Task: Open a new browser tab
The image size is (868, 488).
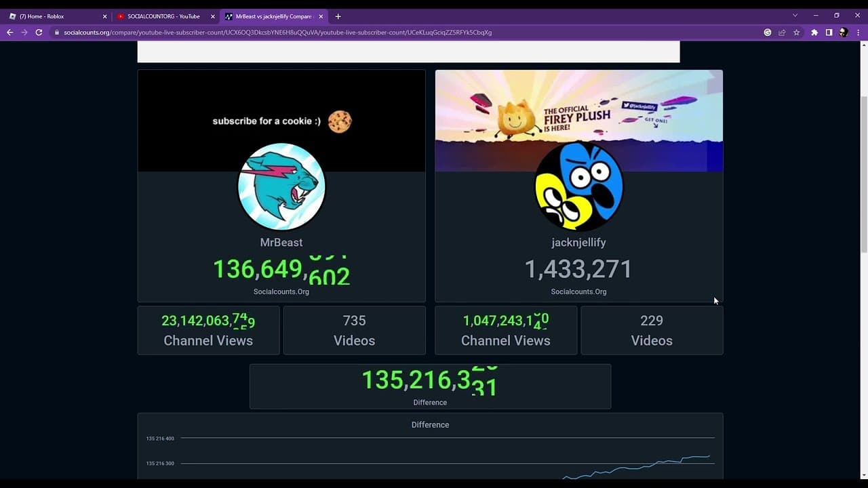Action: pyautogui.click(x=338, y=16)
